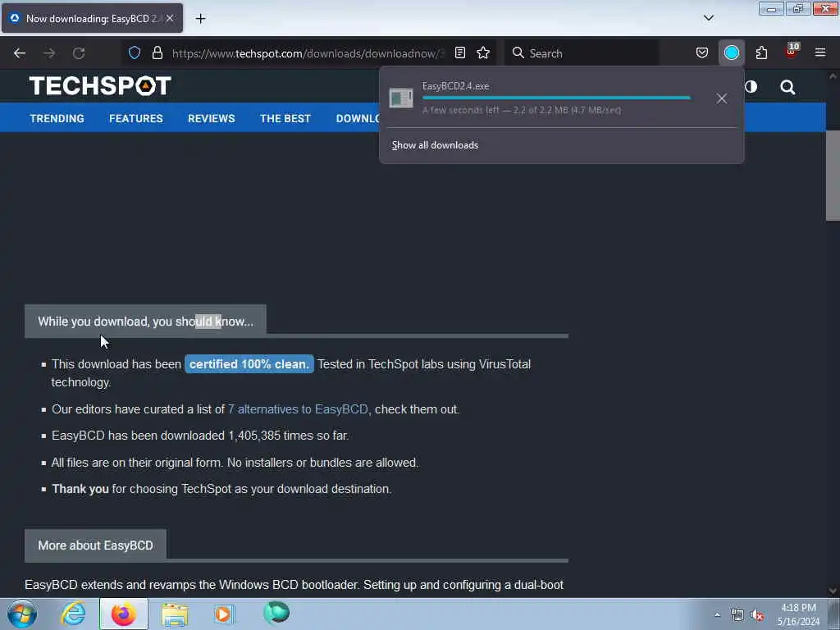The image size is (840, 630).
Task: Open the Extensions puzzle icon
Action: [x=761, y=52]
